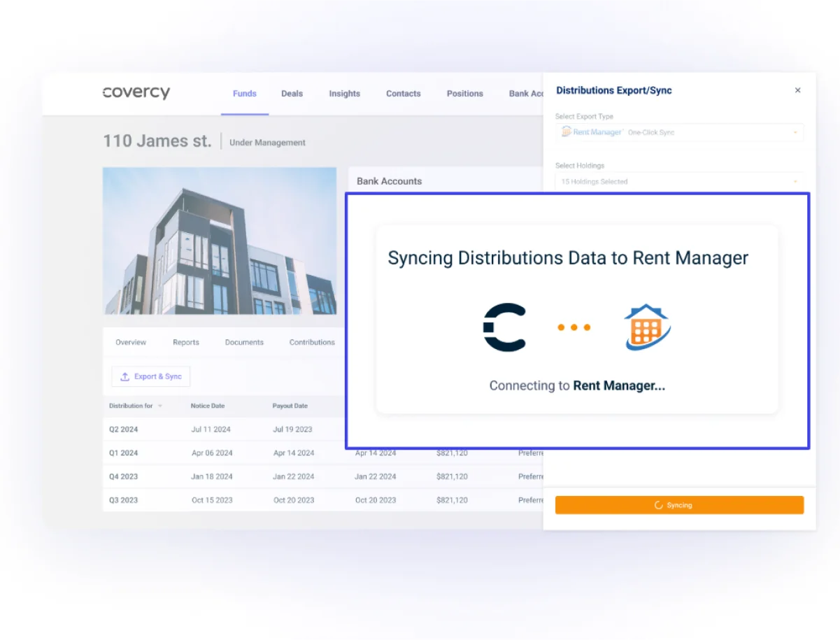Click the Export & Sync button
Screen dimensions: 840x640
pyautogui.click(x=150, y=376)
